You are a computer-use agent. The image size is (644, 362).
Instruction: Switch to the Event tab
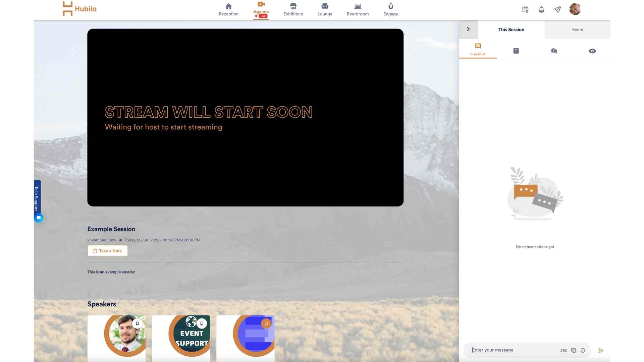coord(578,29)
